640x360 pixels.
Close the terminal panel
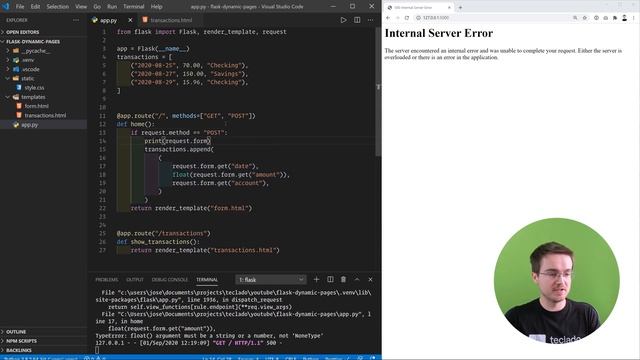coord(370,280)
